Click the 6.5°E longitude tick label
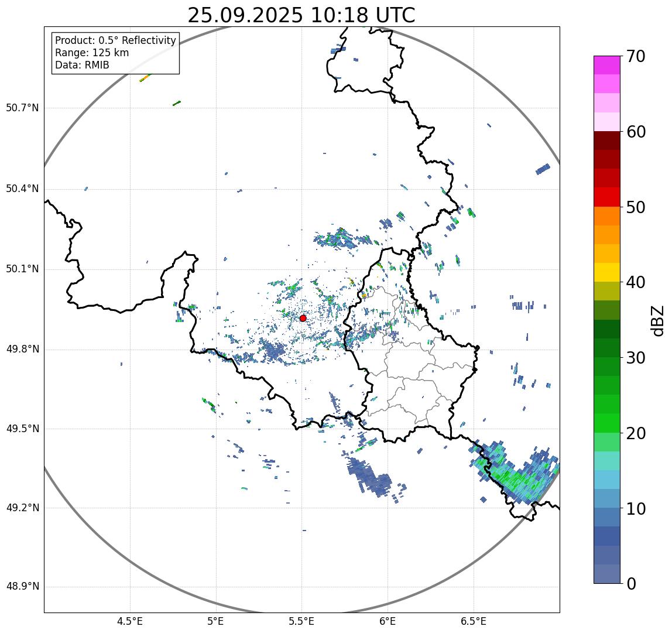The height and width of the screenshot is (633, 672). click(x=474, y=621)
